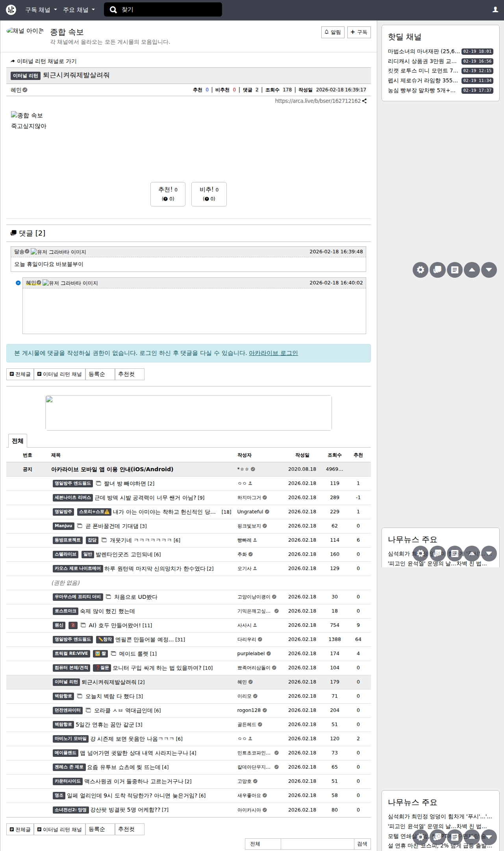Open the banner ad image above the list
This screenshot has width=504, height=851.
pyautogui.click(x=189, y=413)
